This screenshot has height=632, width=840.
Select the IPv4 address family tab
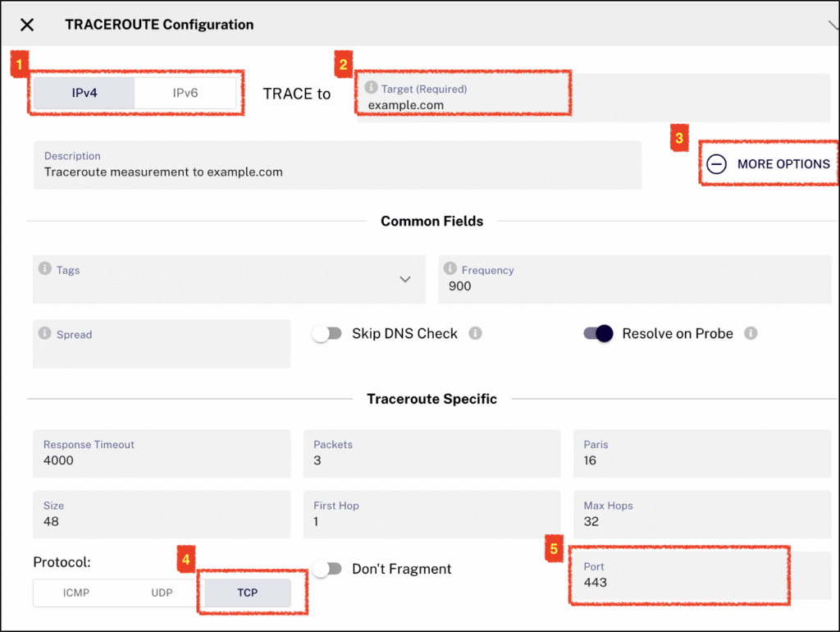coord(84,93)
